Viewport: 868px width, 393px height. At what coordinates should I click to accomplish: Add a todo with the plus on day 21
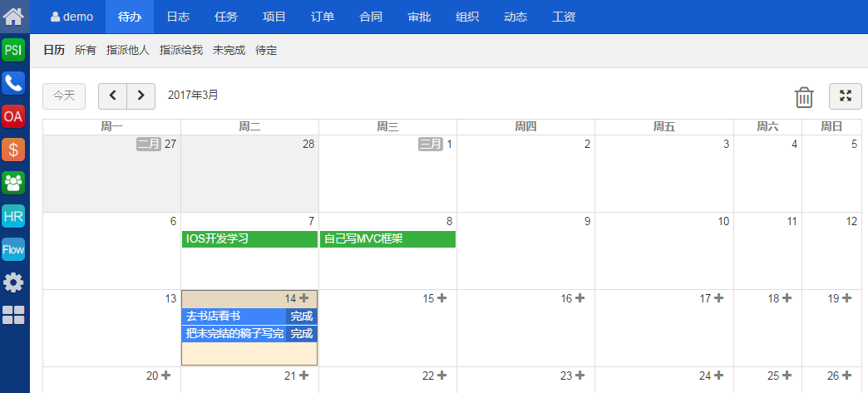304,376
